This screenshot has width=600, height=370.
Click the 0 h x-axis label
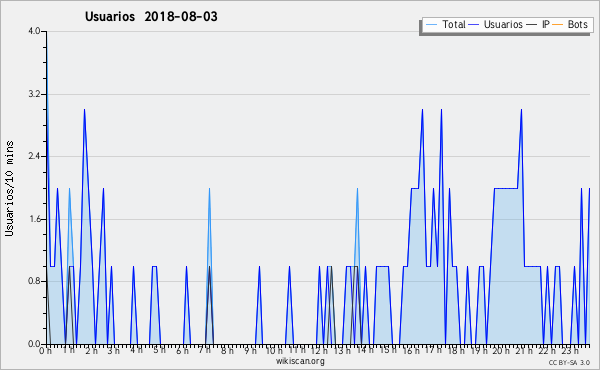point(46,350)
